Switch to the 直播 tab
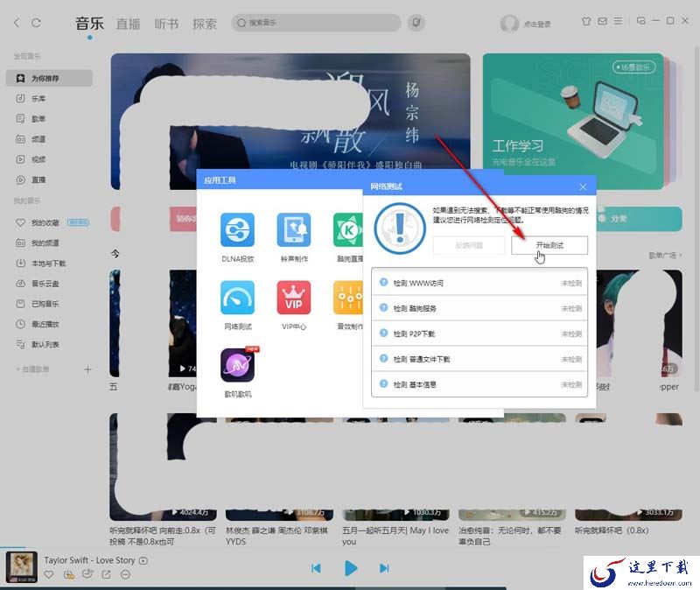700x590 pixels. coord(128,24)
